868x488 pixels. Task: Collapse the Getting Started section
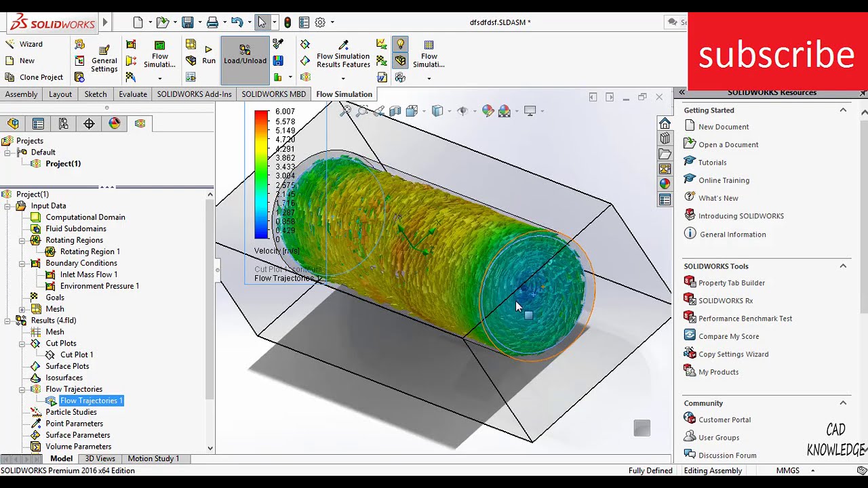[843, 110]
